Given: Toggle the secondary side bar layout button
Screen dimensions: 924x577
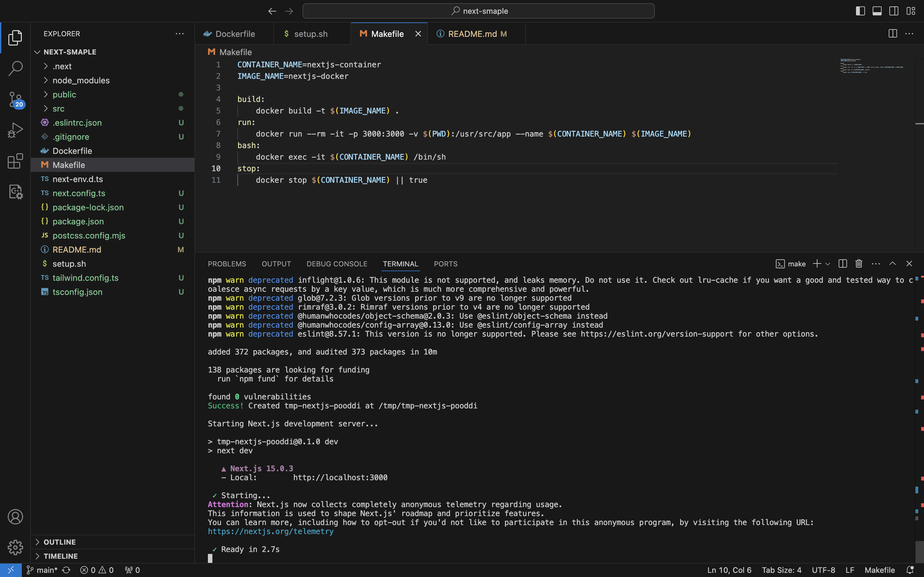Looking at the screenshot, I should 894,11.
